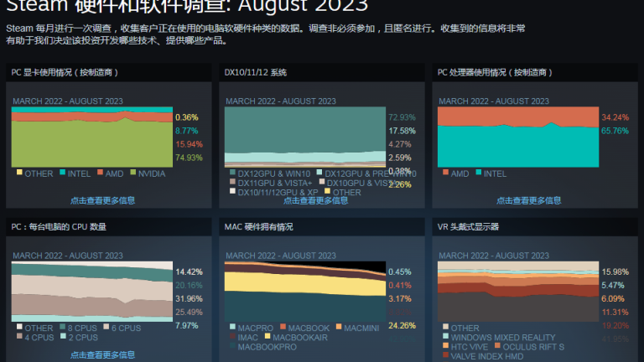
Task: Open the GPU manufacturer area chart
Action: tap(92, 137)
